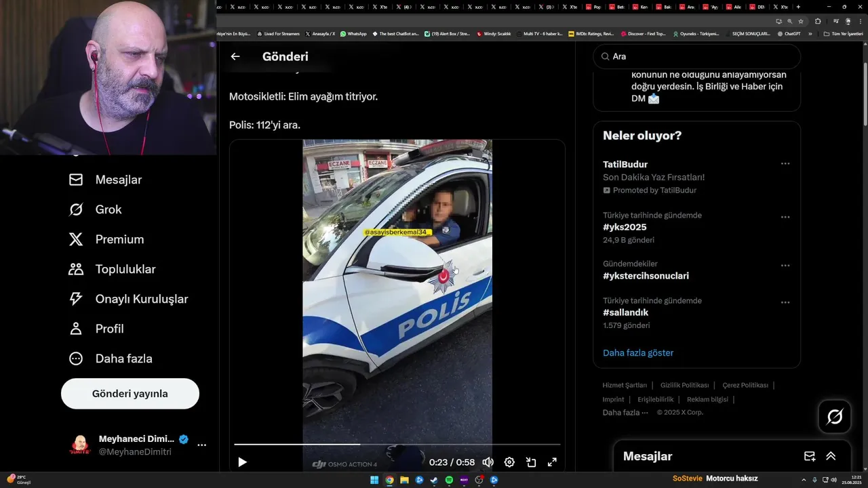
Task: Open Çerez Politikası footer link
Action: click(745, 385)
